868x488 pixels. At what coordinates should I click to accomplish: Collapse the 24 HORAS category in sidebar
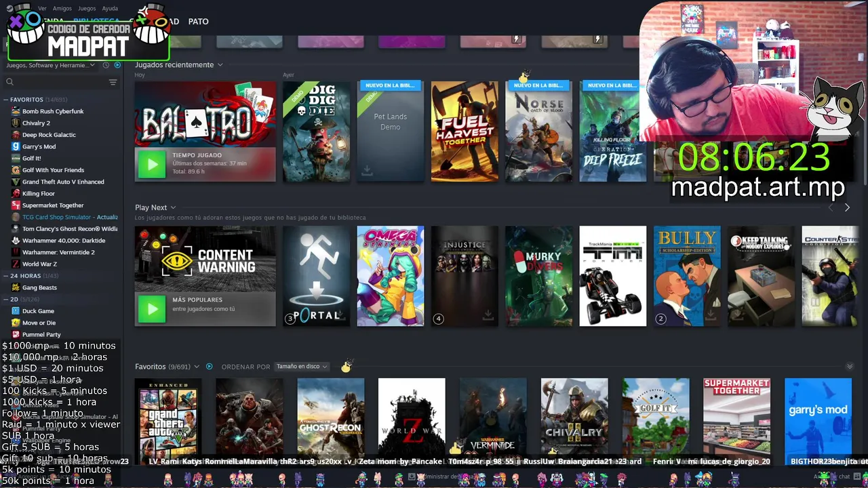[x=6, y=276]
